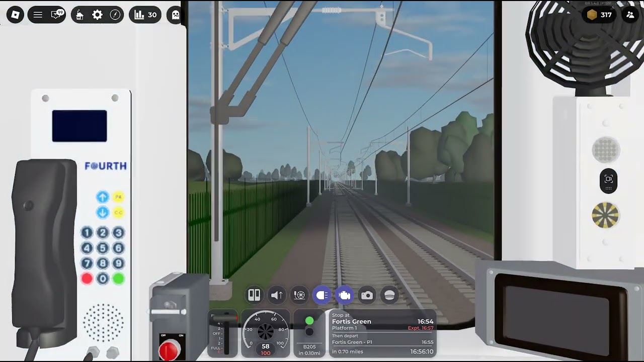Dial keypad number 1

[x=87, y=233]
